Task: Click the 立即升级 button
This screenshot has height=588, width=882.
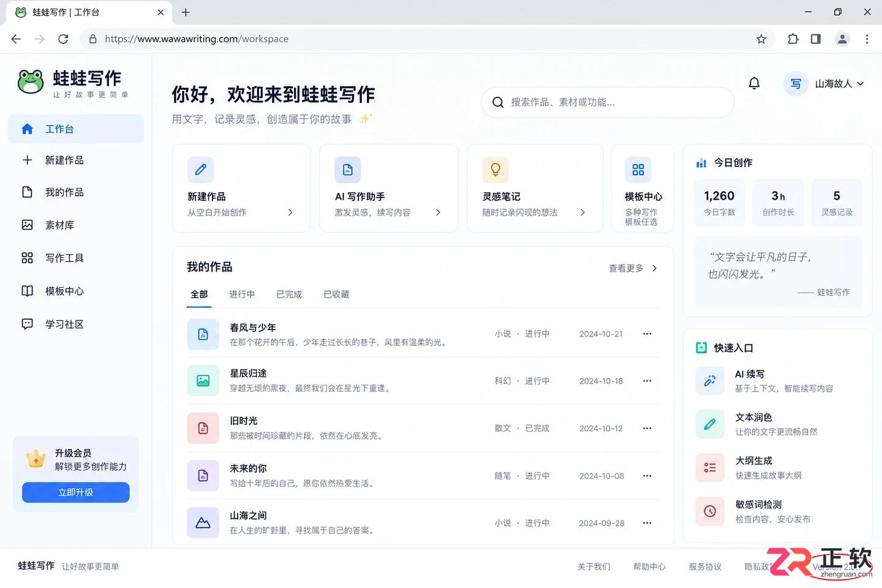Action: [76, 492]
